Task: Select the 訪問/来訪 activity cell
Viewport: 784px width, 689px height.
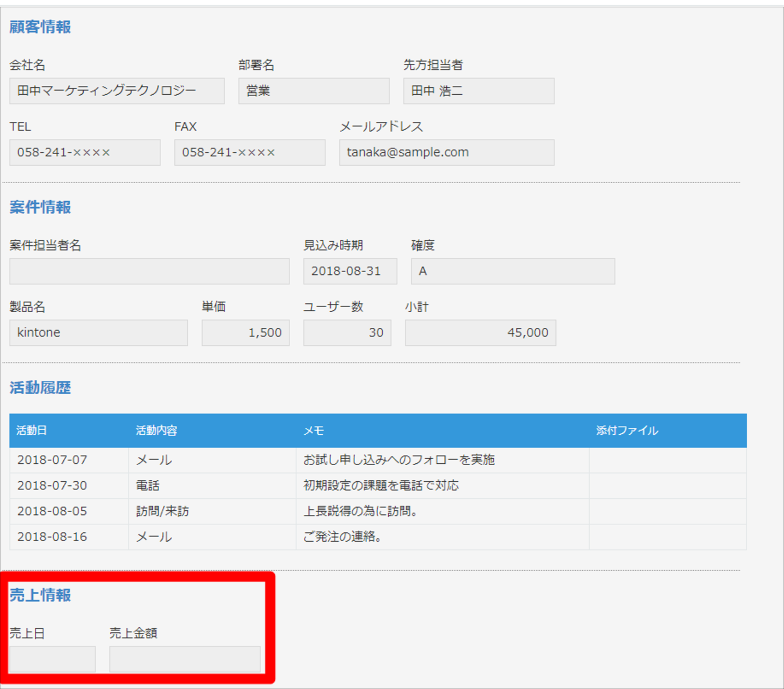Action: tap(212, 511)
